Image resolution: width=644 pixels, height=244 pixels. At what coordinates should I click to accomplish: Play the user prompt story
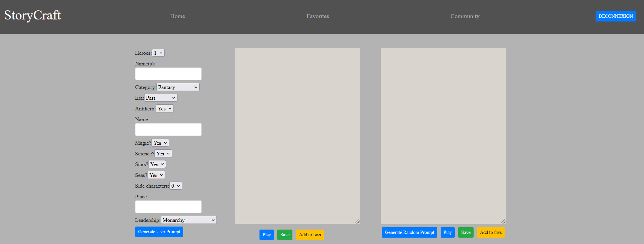(267, 235)
